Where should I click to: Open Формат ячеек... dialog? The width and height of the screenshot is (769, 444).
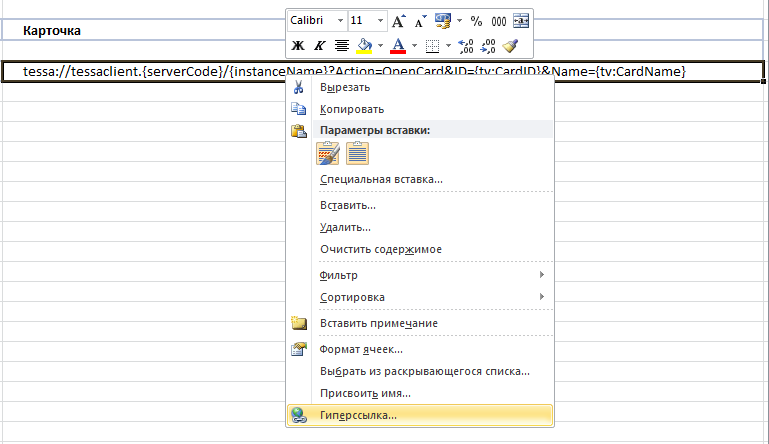tap(360, 349)
